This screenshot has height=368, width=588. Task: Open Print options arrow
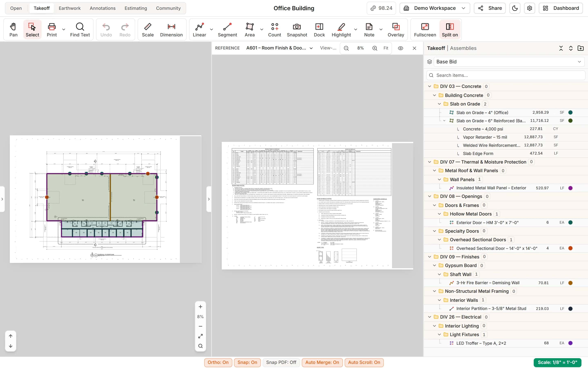tap(64, 29)
